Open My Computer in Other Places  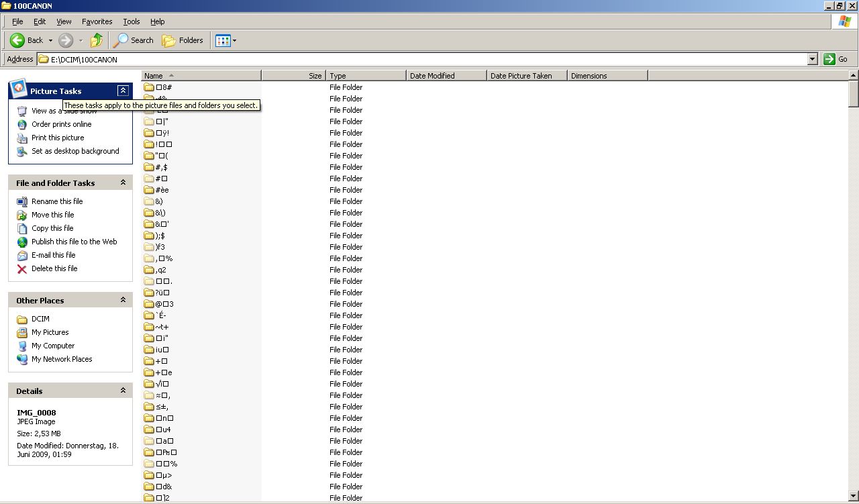point(53,346)
